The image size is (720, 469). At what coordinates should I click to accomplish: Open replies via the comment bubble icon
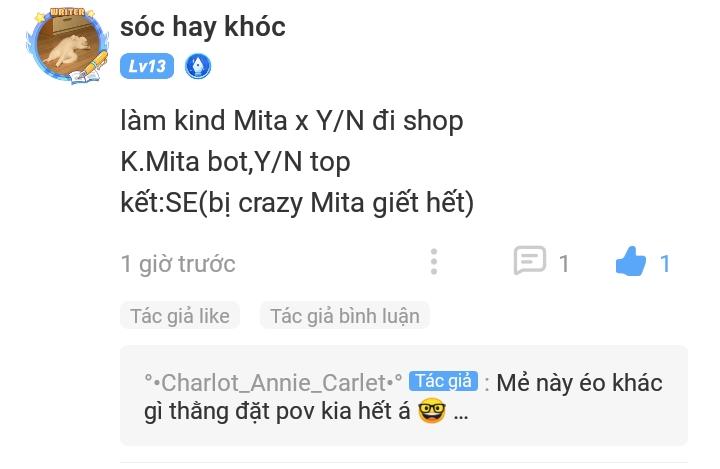coord(530,260)
